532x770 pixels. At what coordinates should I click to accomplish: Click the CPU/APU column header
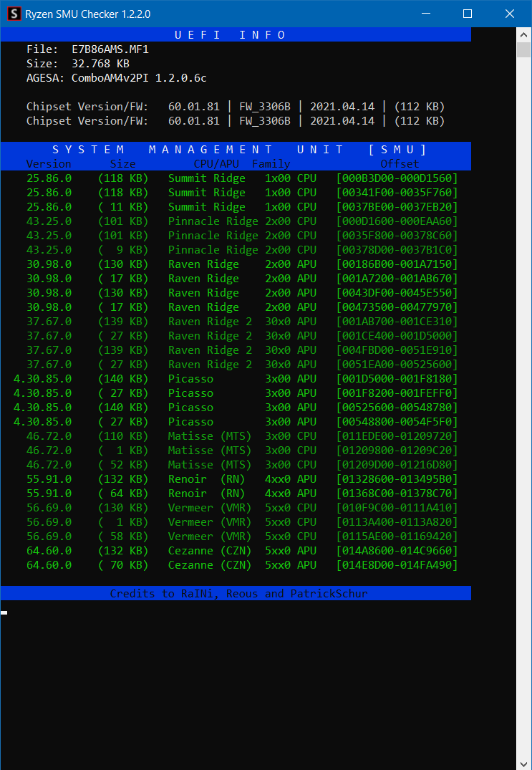pyautogui.click(x=216, y=163)
